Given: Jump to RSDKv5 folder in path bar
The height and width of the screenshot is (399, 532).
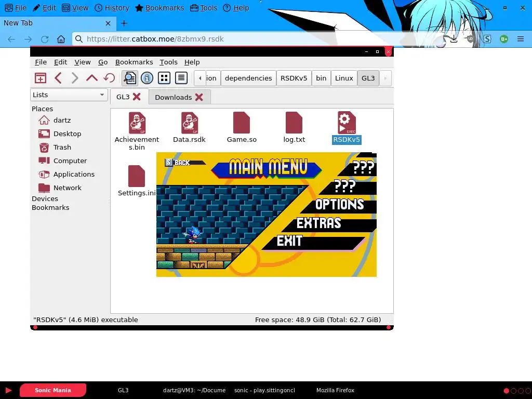Looking at the screenshot, I should pos(294,78).
